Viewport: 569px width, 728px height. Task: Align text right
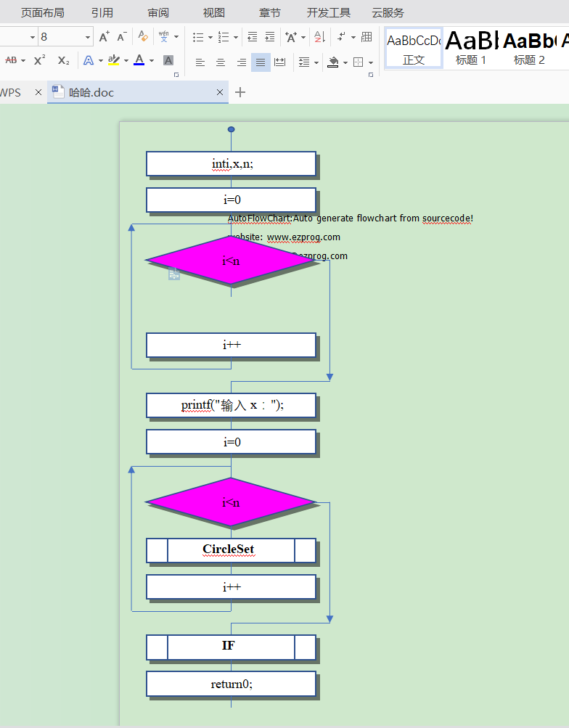coord(241,62)
